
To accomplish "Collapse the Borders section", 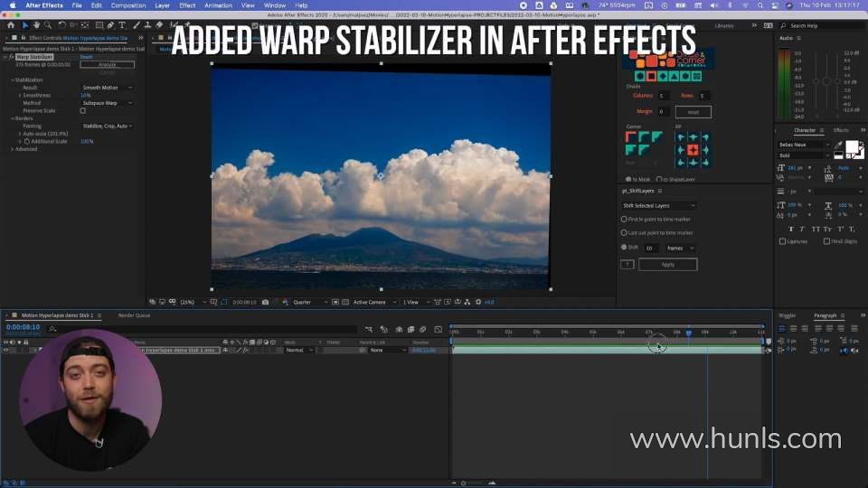I will point(13,118).
